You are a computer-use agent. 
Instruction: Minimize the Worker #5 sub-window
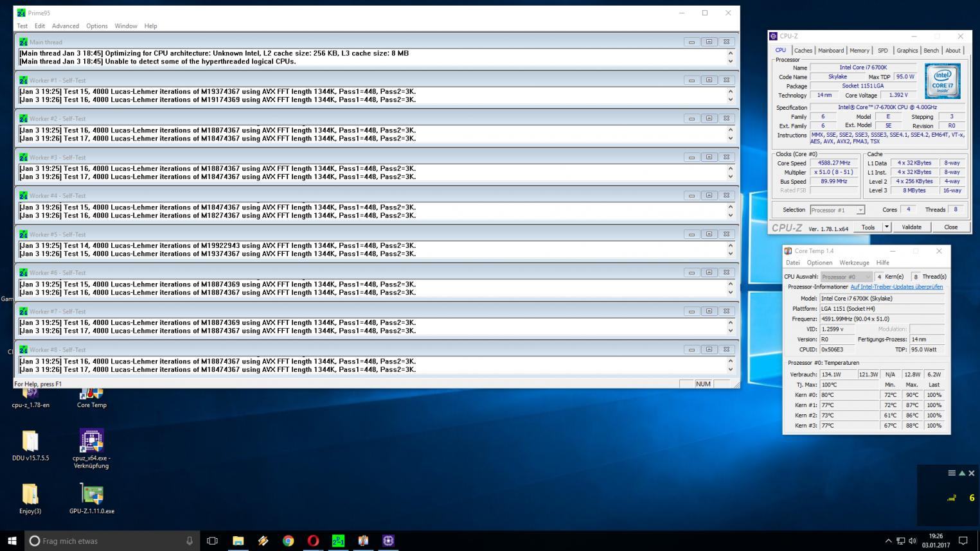[691, 234]
